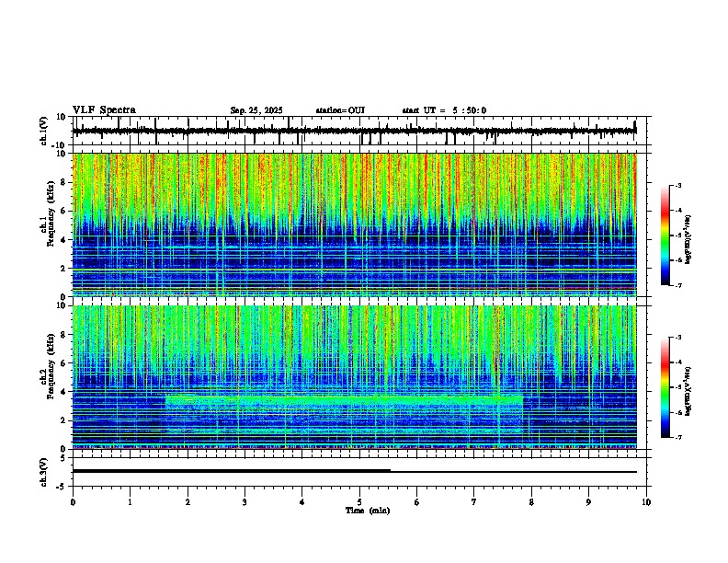Click the 'VLF Spectra' title text
728x563 pixels.
point(104,110)
